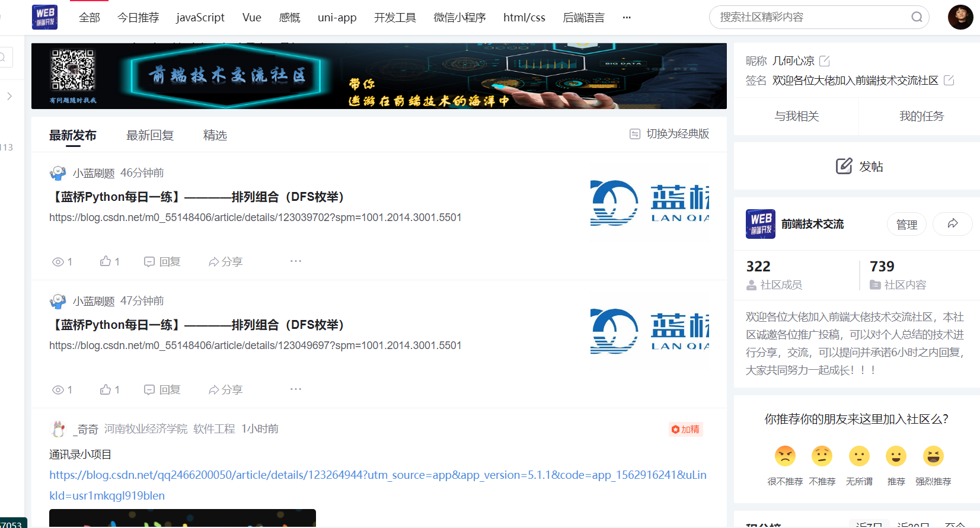This screenshot has width=980, height=528.
Task: Reply to the 46分钟前 post
Action: tap(162, 261)
